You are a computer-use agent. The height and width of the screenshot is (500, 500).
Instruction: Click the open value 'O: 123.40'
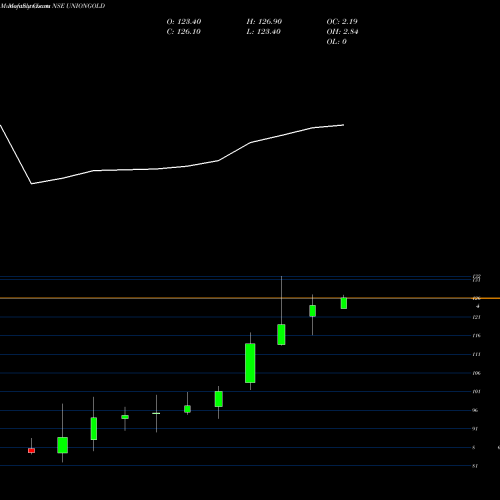[184, 22]
